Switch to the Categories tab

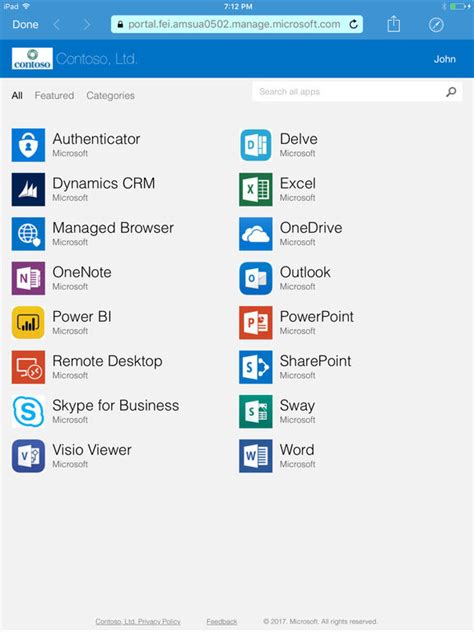(x=110, y=96)
